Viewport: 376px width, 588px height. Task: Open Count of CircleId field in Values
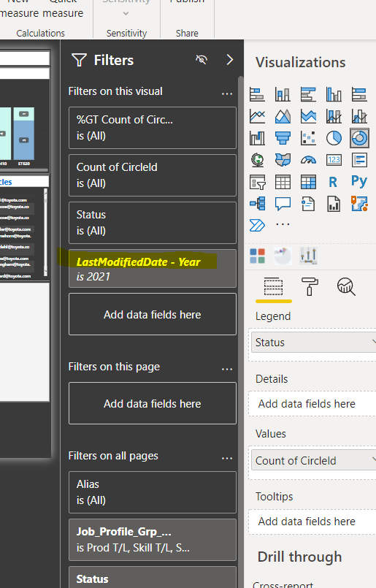point(313,460)
